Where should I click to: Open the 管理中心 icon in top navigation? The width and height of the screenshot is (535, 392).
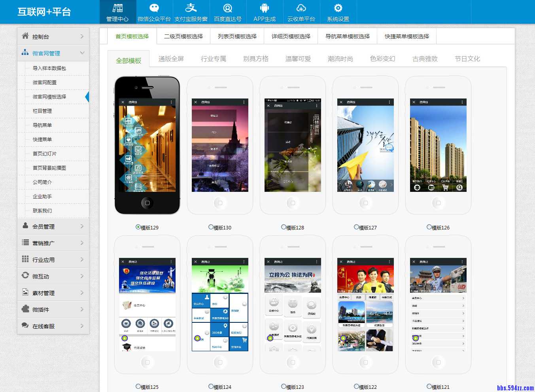(x=117, y=8)
